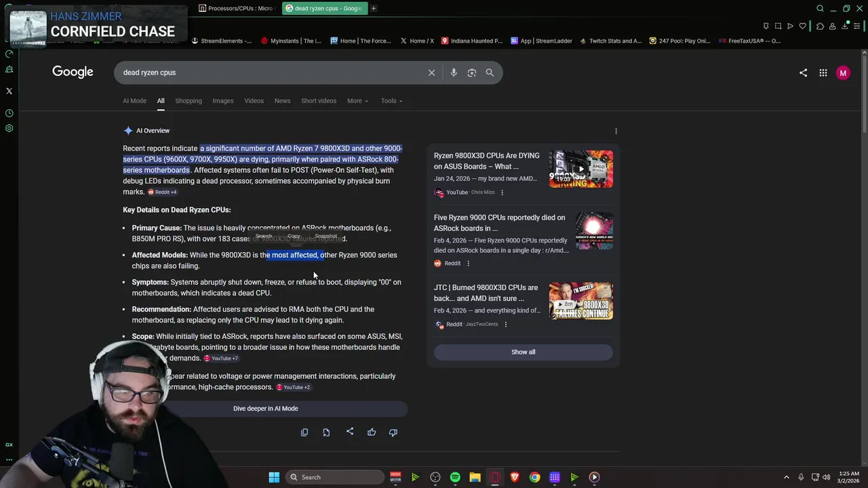This screenshot has width=868, height=488.
Task: Open File Explorer on taskbar
Action: [475, 477]
